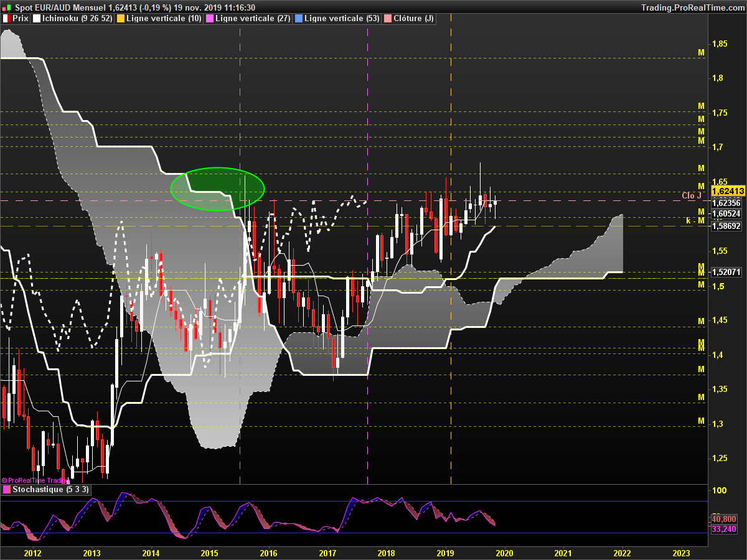Click the Clo J line label
The width and height of the screenshot is (747, 560).
click(x=691, y=196)
